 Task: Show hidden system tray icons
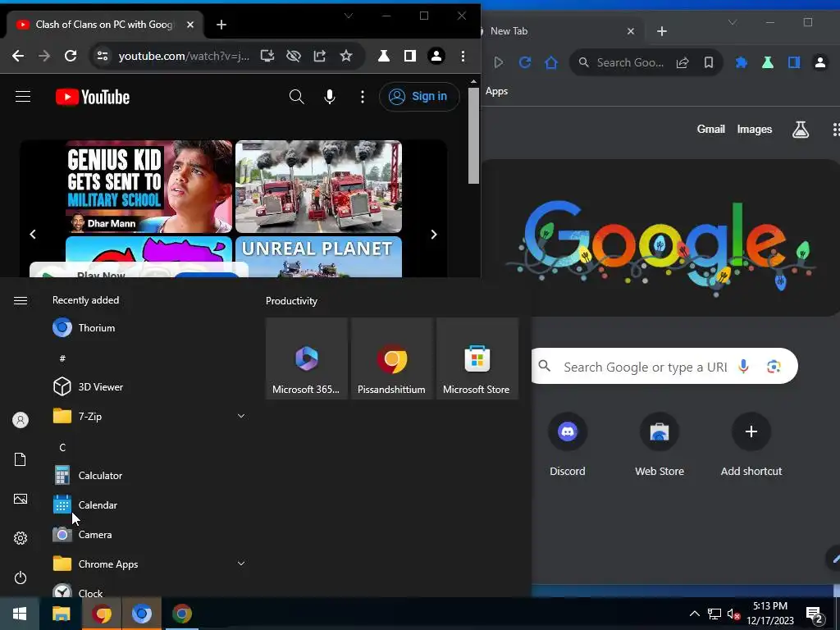[x=694, y=614]
